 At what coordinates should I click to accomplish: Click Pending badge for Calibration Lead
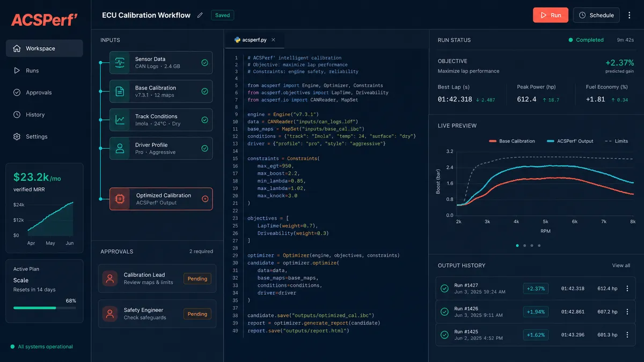pos(197,279)
